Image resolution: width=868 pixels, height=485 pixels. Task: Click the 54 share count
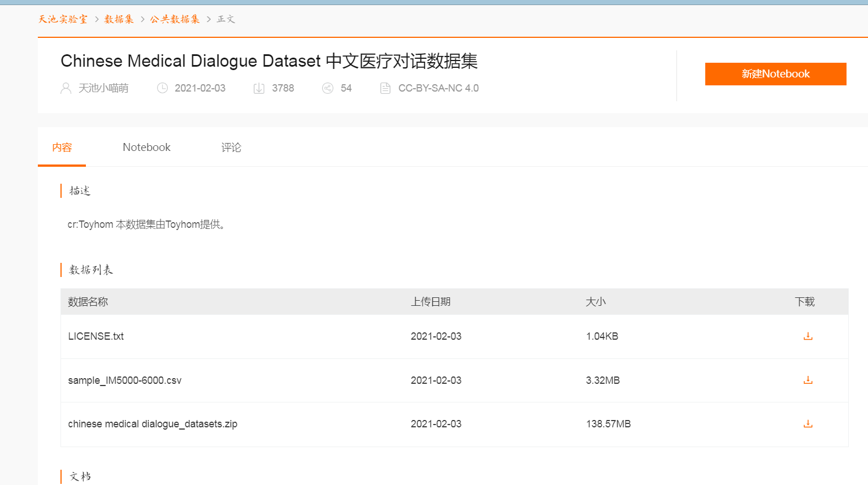pos(346,88)
